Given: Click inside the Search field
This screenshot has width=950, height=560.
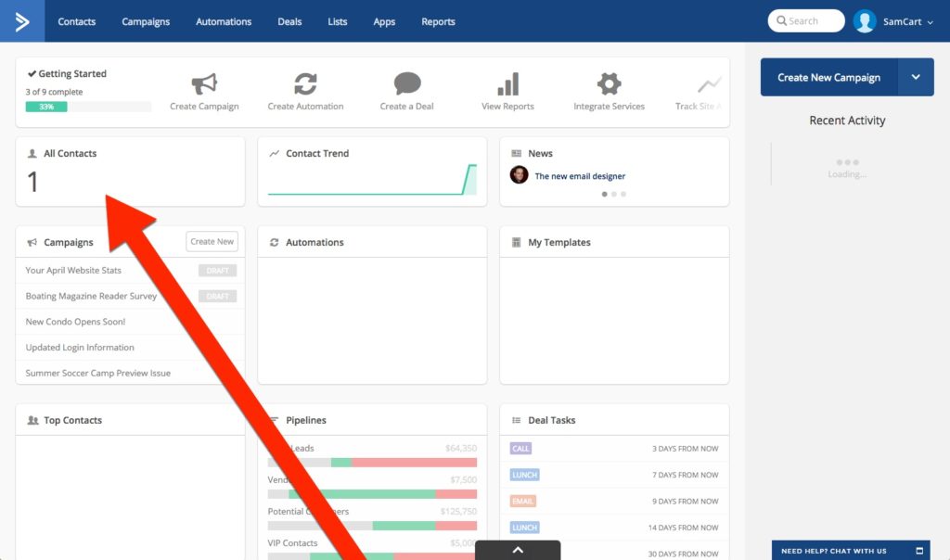Looking at the screenshot, I should pyautogui.click(x=805, y=20).
